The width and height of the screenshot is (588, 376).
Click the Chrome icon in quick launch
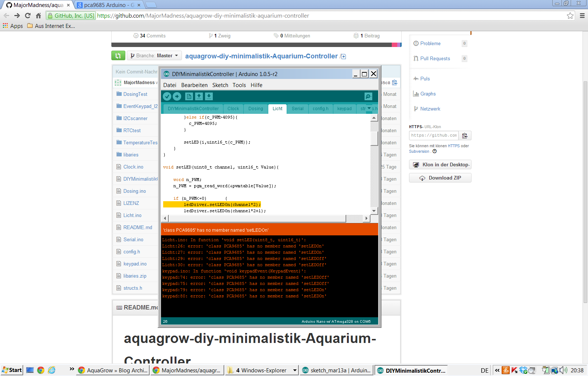[x=41, y=370]
